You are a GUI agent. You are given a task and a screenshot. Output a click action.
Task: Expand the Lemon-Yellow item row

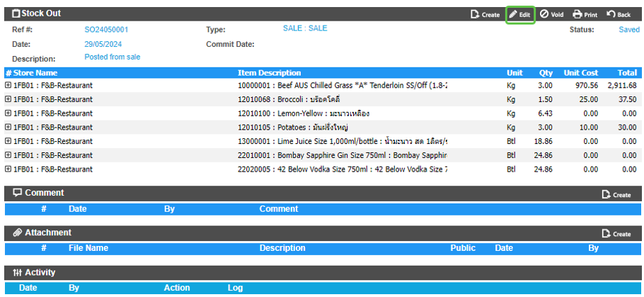click(x=8, y=113)
